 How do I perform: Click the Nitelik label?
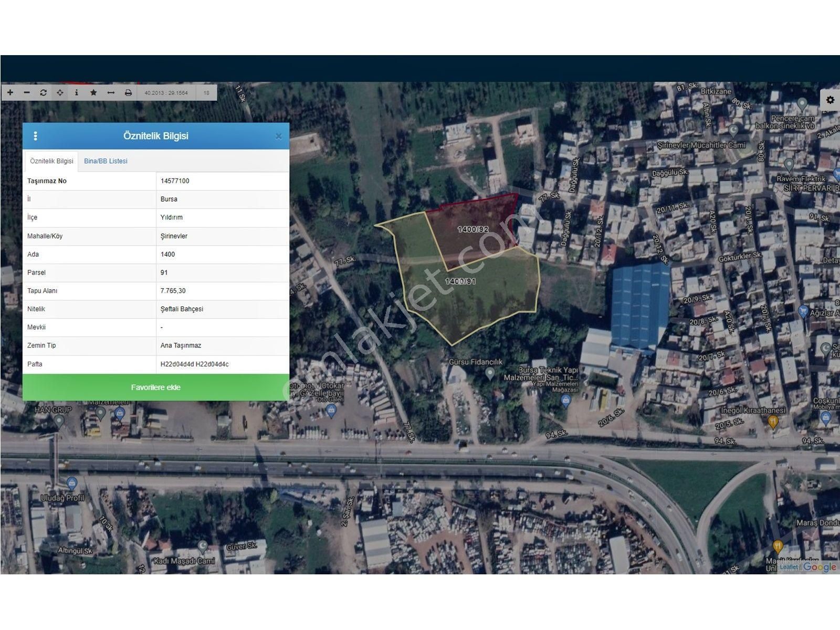pos(36,309)
